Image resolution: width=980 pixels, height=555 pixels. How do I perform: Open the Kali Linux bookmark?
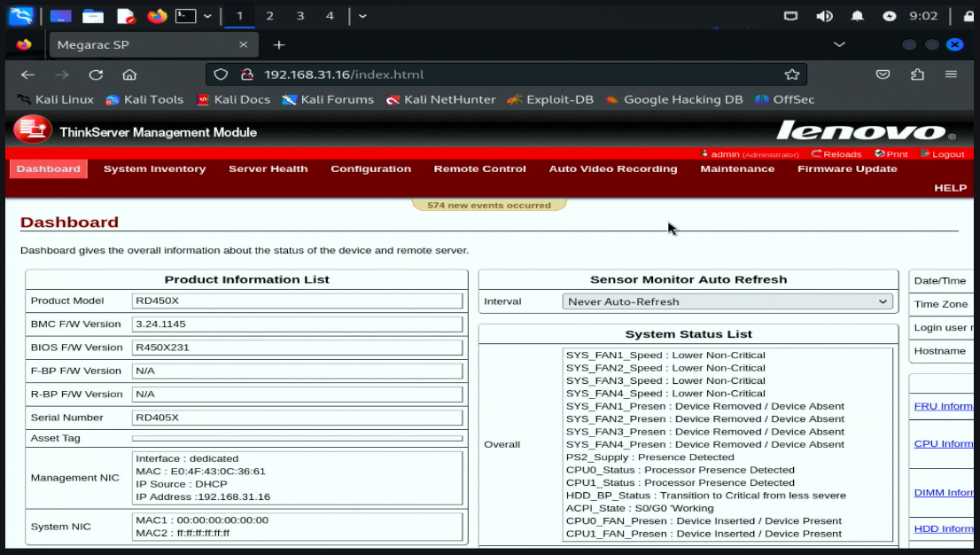55,99
